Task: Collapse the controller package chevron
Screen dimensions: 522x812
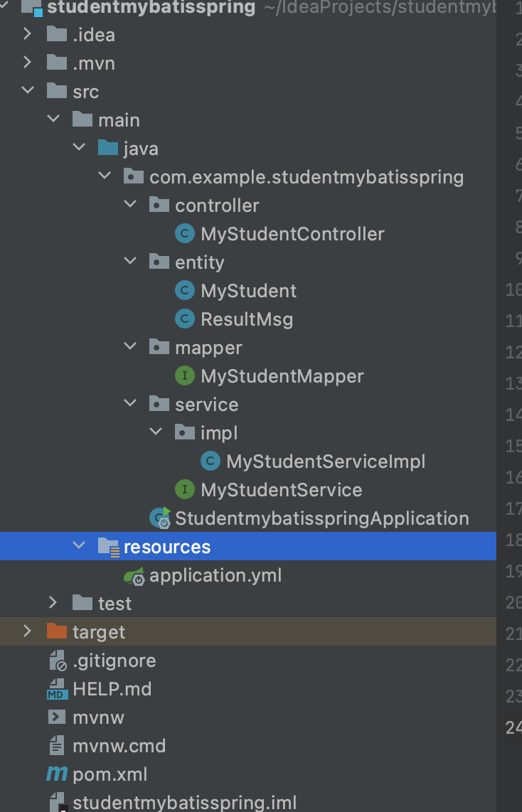Action: tap(131, 204)
